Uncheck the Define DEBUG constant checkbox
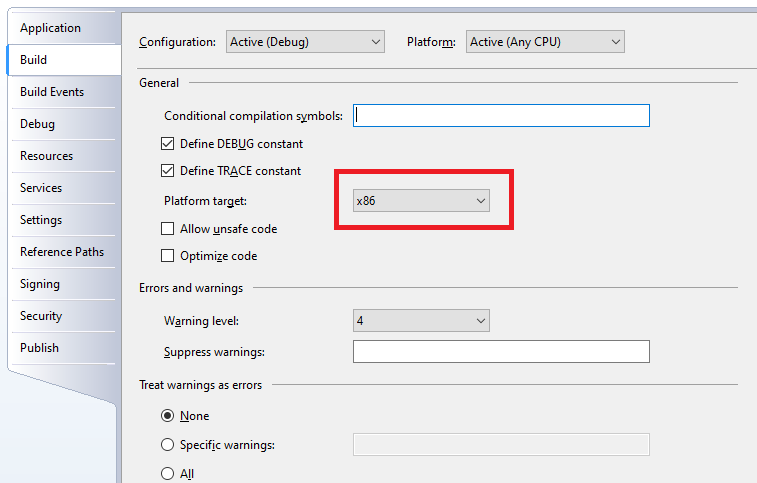This screenshot has height=483, width=757. (168, 144)
